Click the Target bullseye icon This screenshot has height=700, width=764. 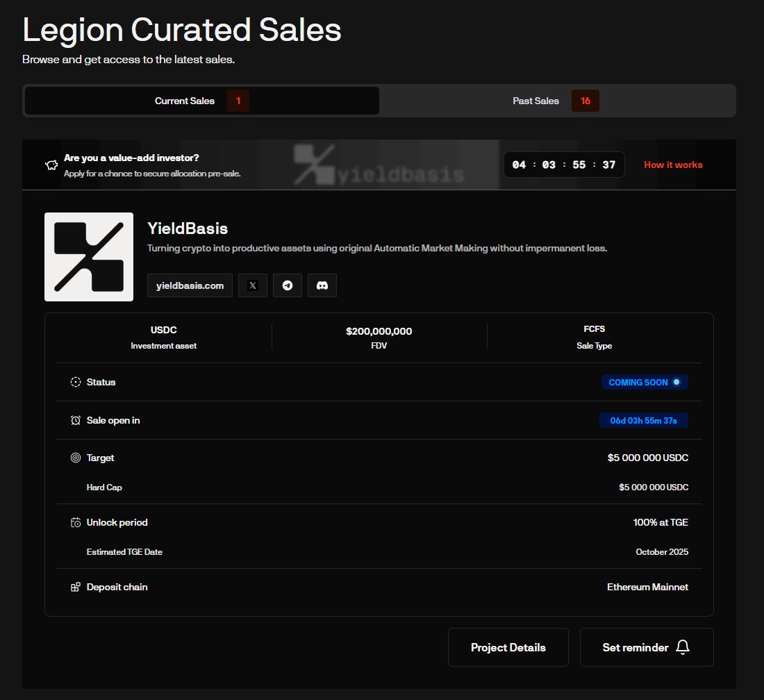pyautogui.click(x=76, y=458)
